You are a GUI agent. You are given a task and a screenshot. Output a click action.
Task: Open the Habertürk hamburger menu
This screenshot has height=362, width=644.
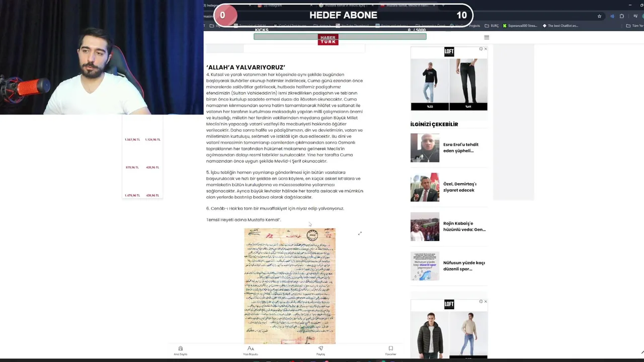point(487,37)
